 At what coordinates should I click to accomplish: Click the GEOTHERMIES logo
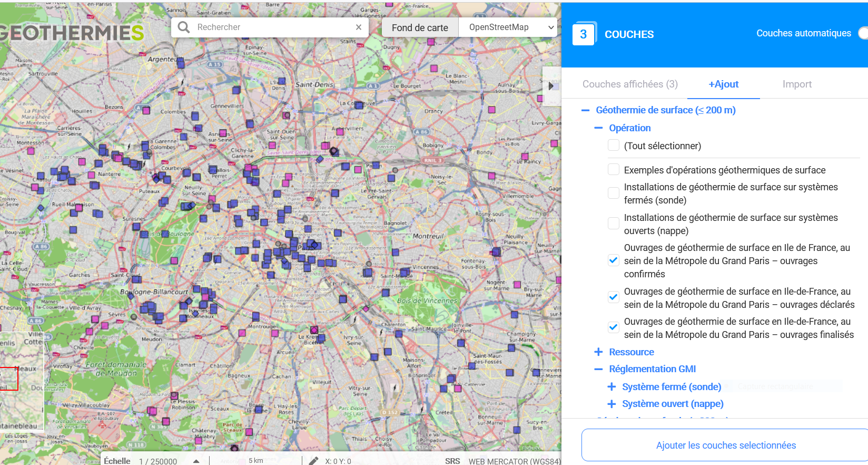tap(72, 33)
